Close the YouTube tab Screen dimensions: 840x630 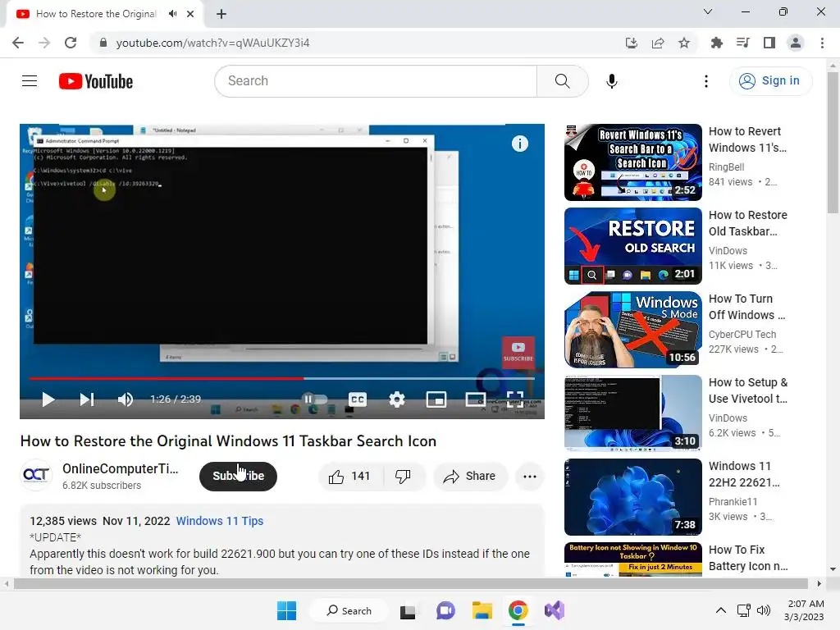pyautogui.click(x=190, y=14)
